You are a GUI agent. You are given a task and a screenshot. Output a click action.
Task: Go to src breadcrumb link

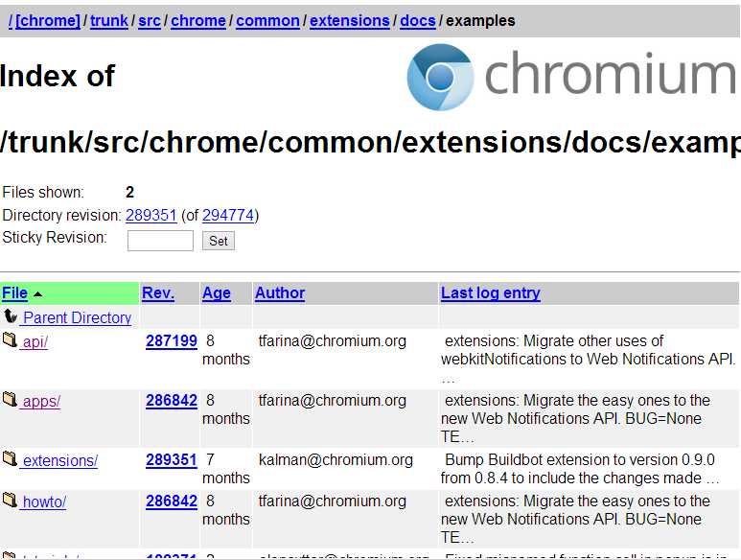click(x=150, y=21)
